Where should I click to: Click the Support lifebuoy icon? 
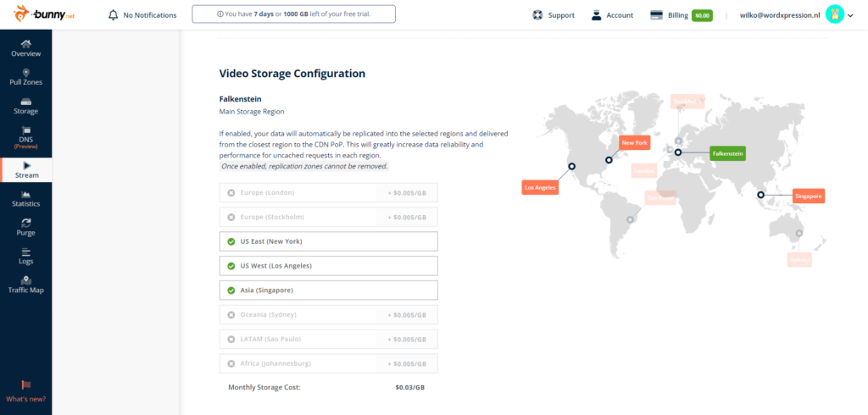[x=537, y=15]
